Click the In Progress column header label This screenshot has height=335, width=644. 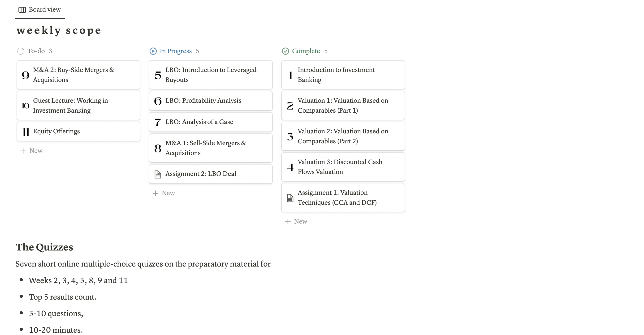point(176,51)
